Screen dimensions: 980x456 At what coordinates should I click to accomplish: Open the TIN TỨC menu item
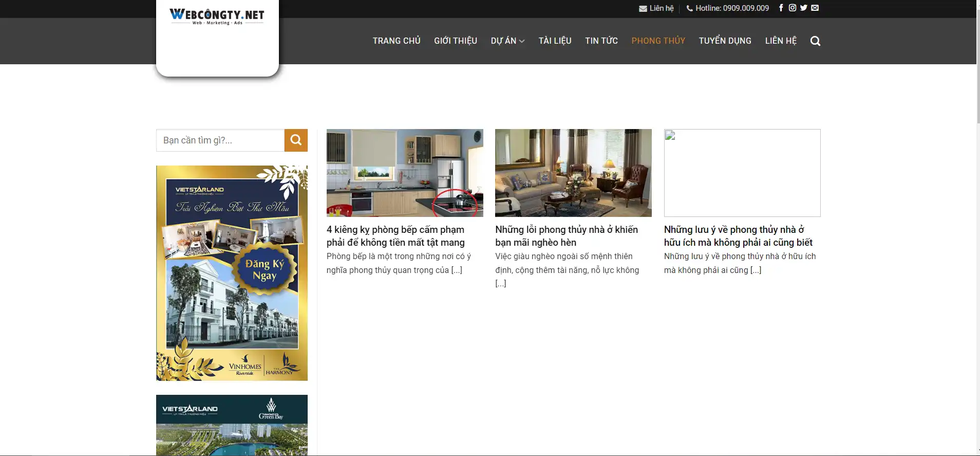601,41
